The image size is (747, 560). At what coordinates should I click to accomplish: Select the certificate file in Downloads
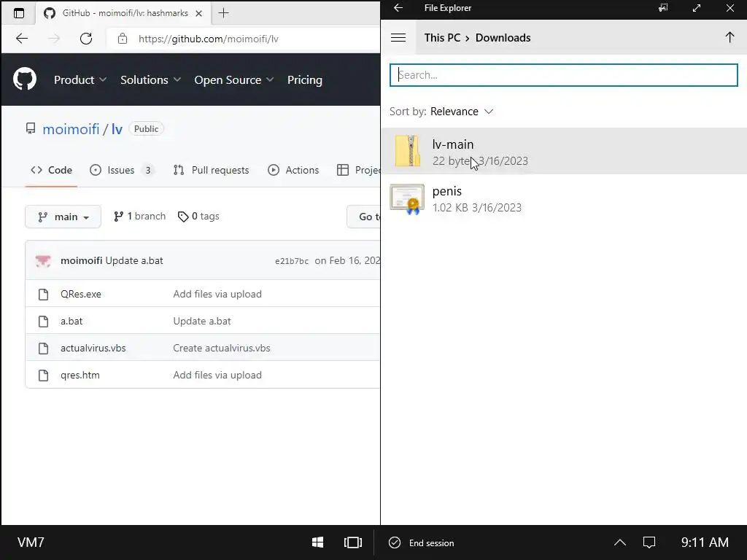564,198
